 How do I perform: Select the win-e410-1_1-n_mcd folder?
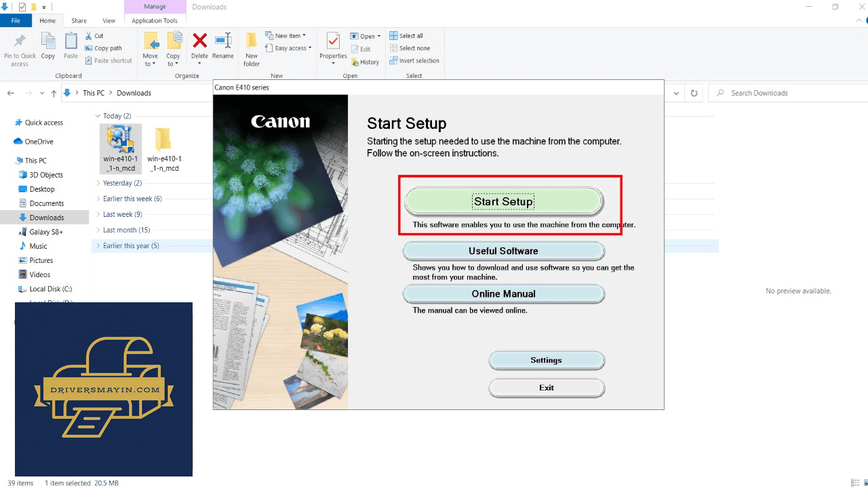coord(163,149)
